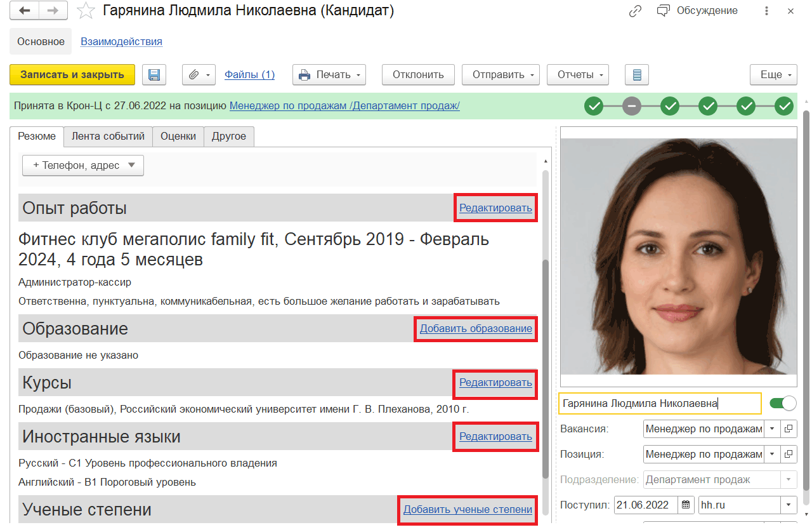Viewport: 812px width, 532px height.
Task: Expand the hh.ru source dropdown
Action: coord(789,505)
